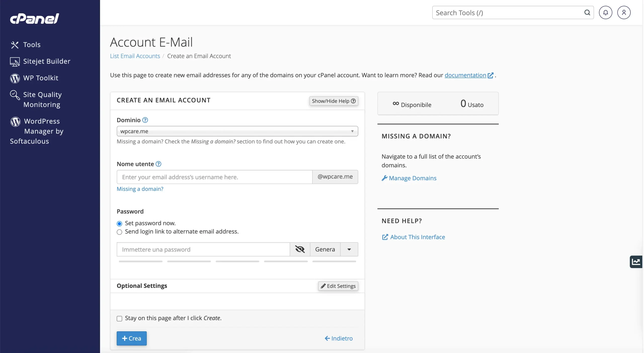The width and height of the screenshot is (644, 353).
Task: Focus the email username input field
Action: 214,177
